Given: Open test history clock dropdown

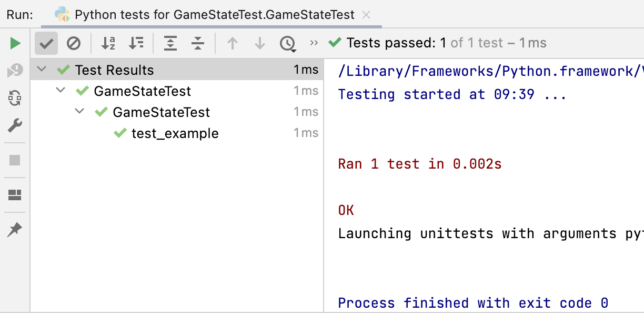Looking at the screenshot, I should point(287,43).
